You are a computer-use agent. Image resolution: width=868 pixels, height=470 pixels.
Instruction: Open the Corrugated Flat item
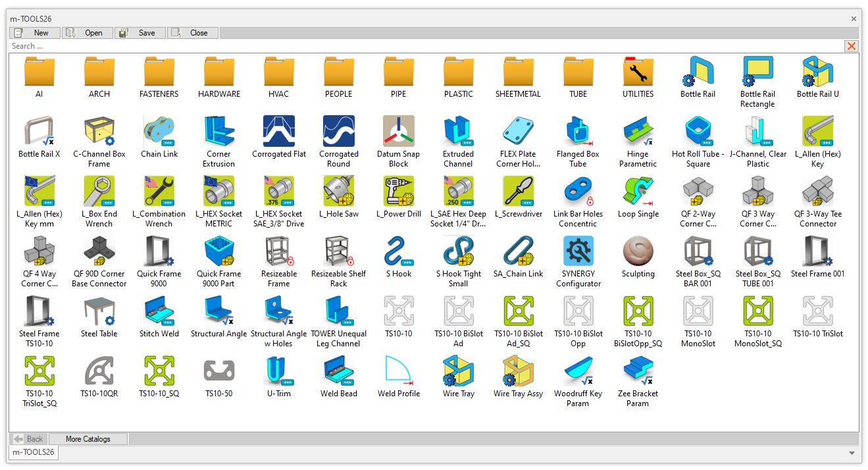(278, 132)
